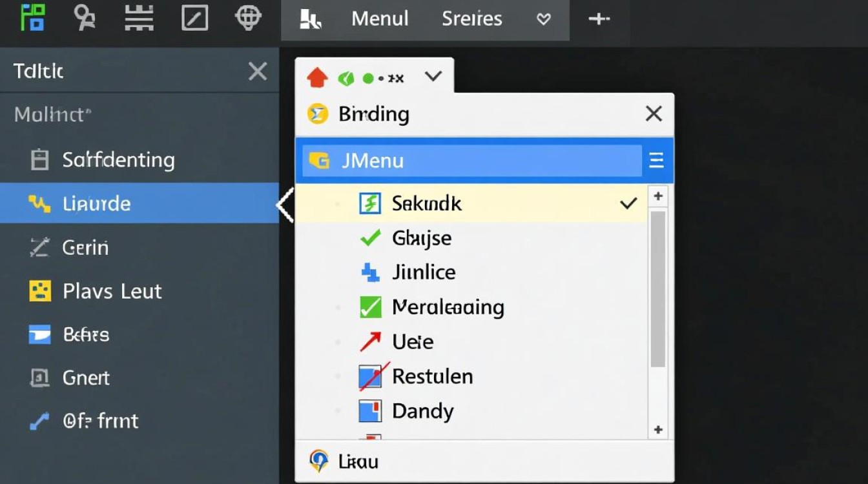Click the yellow Binding icon

point(317,114)
